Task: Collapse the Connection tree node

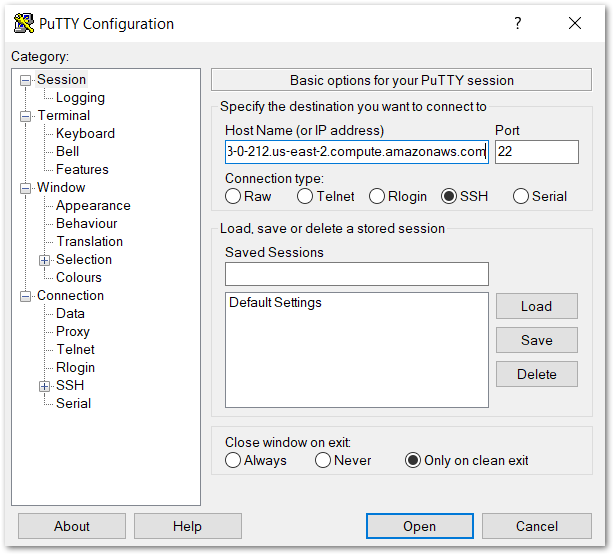Action: [25, 296]
